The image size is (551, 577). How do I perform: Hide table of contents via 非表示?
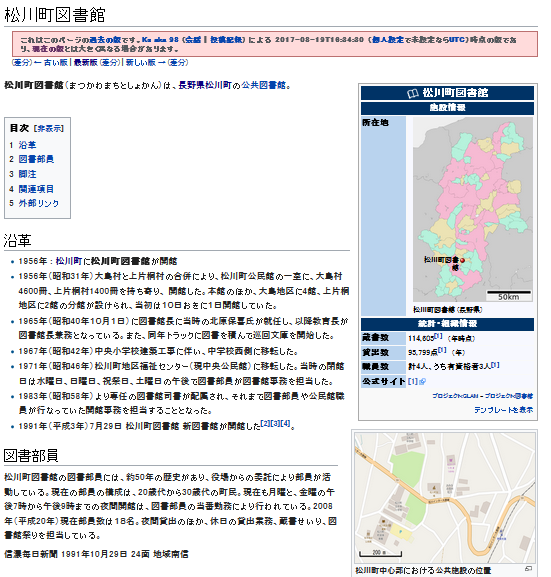(49, 128)
